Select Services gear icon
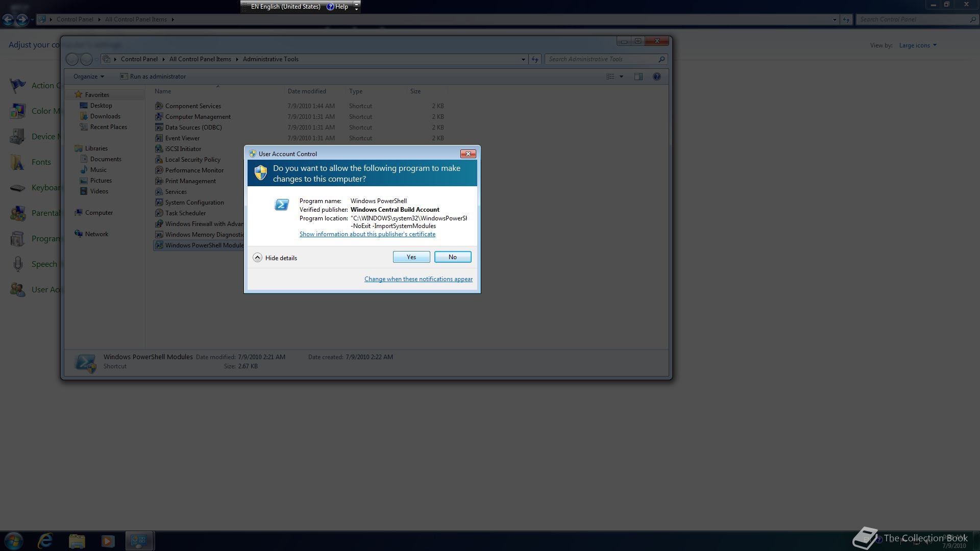This screenshot has width=980, height=551. pyautogui.click(x=159, y=192)
